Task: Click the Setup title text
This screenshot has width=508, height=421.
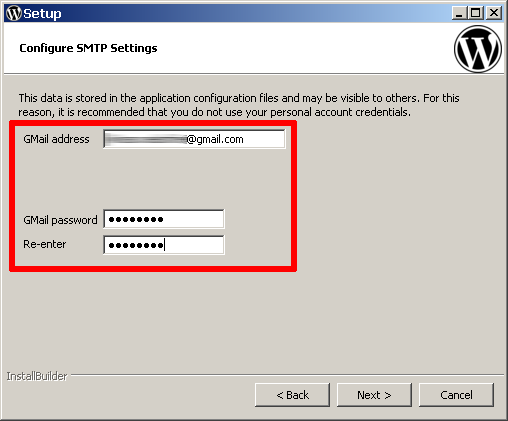Action: pyautogui.click(x=42, y=14)
